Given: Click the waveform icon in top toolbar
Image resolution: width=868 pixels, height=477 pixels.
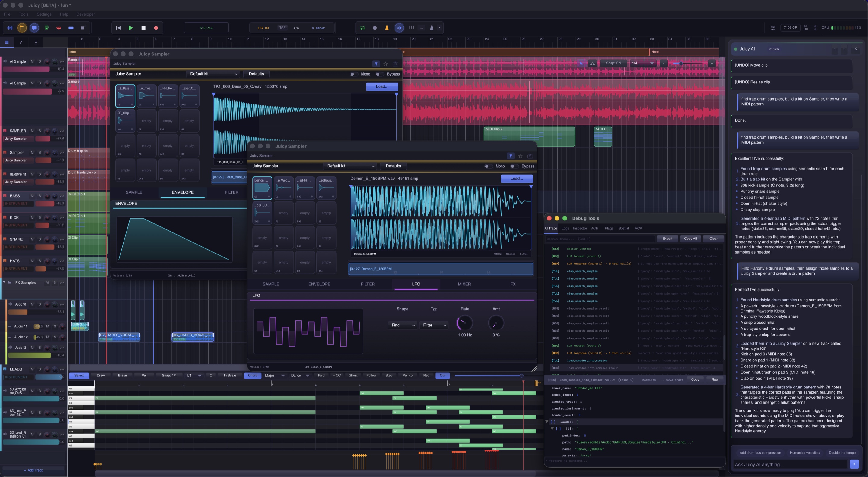Looking at the screenshot, I should click(x=10, y=28).
